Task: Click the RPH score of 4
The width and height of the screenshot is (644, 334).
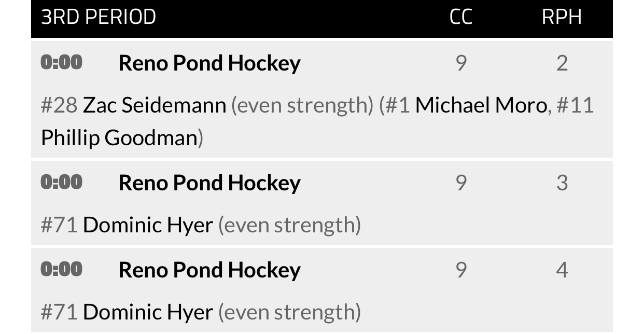Action: pyautogui.click(x=562, y=270)
